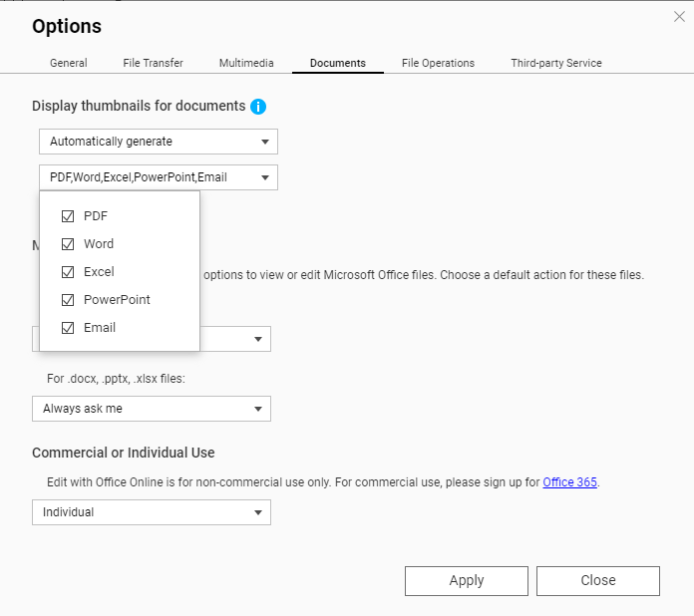The width and height of the screenshot is (694, 616).
Task: Toggle the Email checkbox
Action: (68, 328)
